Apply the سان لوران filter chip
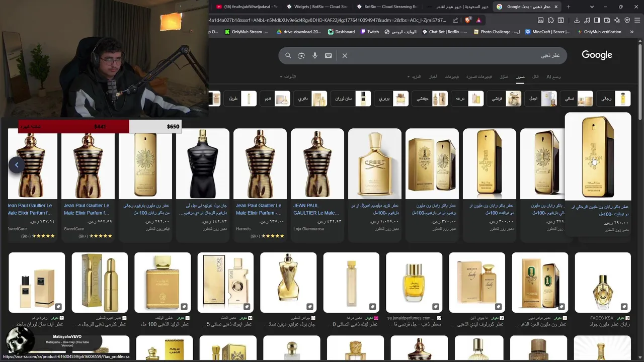Viewport: 644px width, 362px height. (352, 99)
